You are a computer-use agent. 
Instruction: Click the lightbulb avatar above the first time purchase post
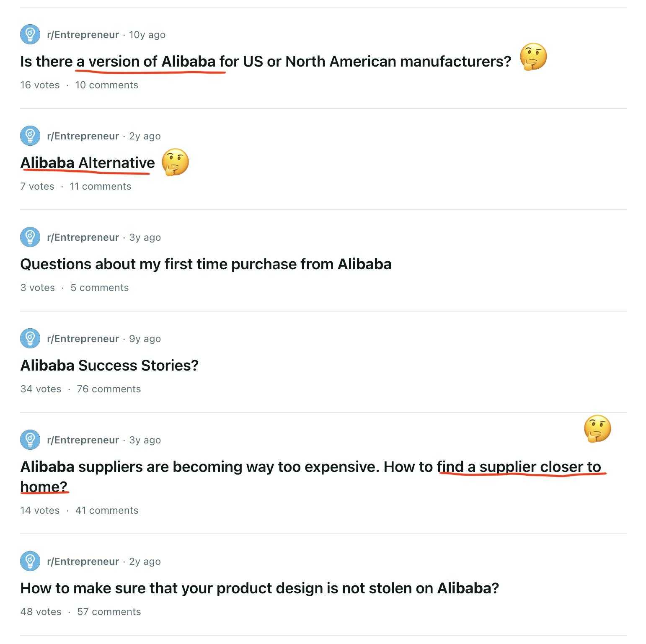(x=30, y=237)
